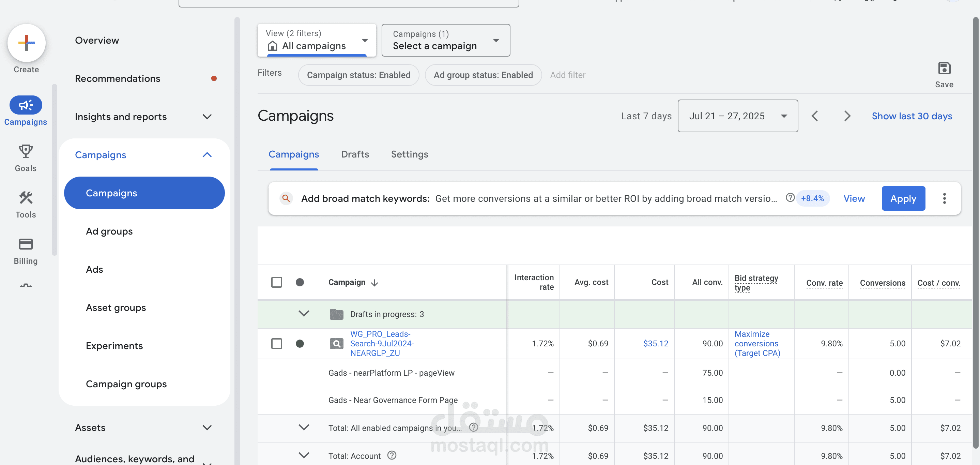The height and width of the screenshot is (465, 980).
Task: Switch to the Settings tab
Action: tap(409, 154)
